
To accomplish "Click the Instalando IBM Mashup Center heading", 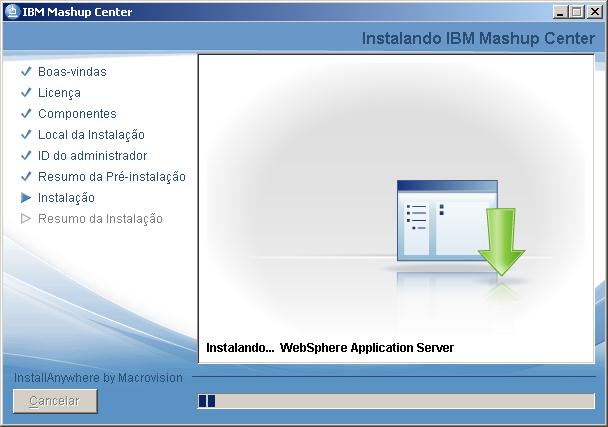I will (478, 38).
